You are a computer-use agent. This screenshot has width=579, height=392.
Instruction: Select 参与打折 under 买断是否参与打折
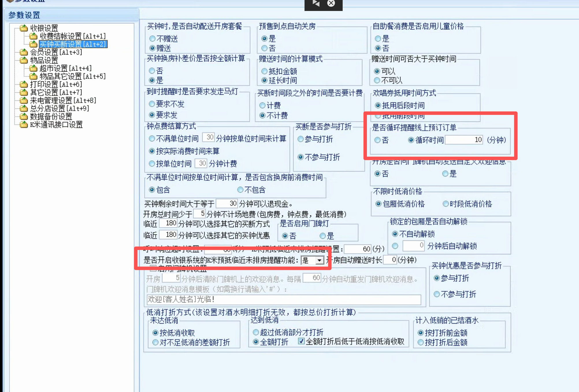pyautogui.click(x=300, y=139)
